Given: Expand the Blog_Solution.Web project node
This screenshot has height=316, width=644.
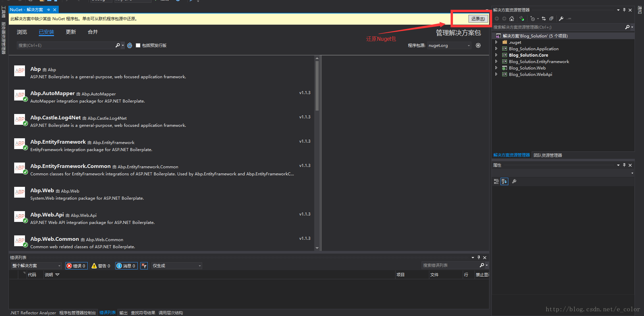Looking at the screenshot, I should [496, 68].
